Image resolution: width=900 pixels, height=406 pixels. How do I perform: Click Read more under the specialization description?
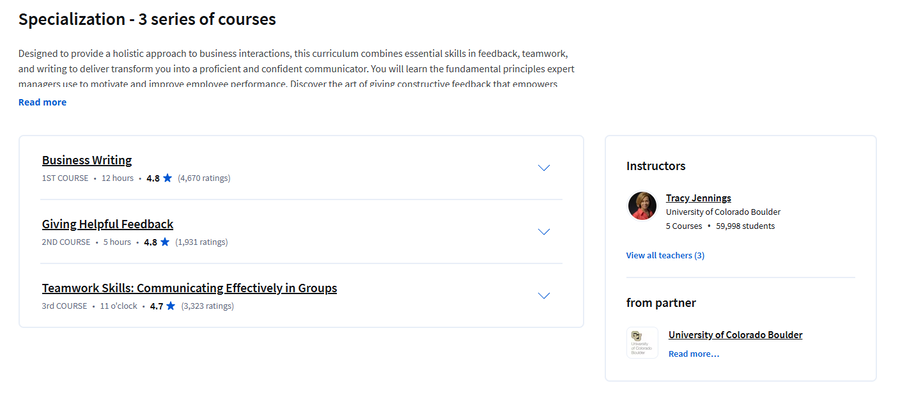(42, 102)
